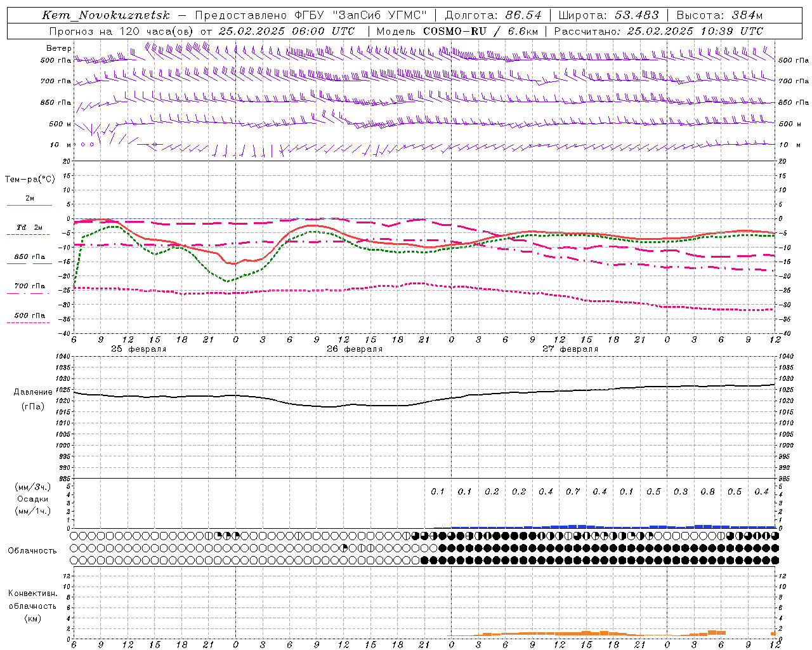Click the 'Широта: 53.483' latitude value

click(609, 15)
